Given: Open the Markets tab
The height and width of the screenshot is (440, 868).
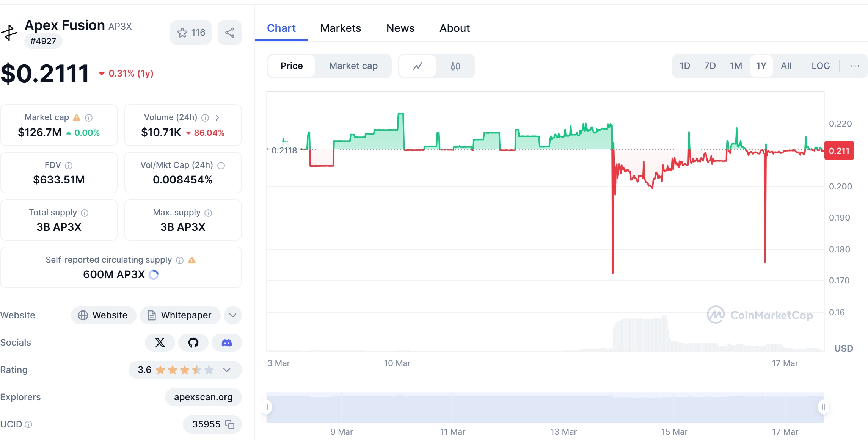Looking at the screenshot, I should pyautogui.click(x=341, y=28).
